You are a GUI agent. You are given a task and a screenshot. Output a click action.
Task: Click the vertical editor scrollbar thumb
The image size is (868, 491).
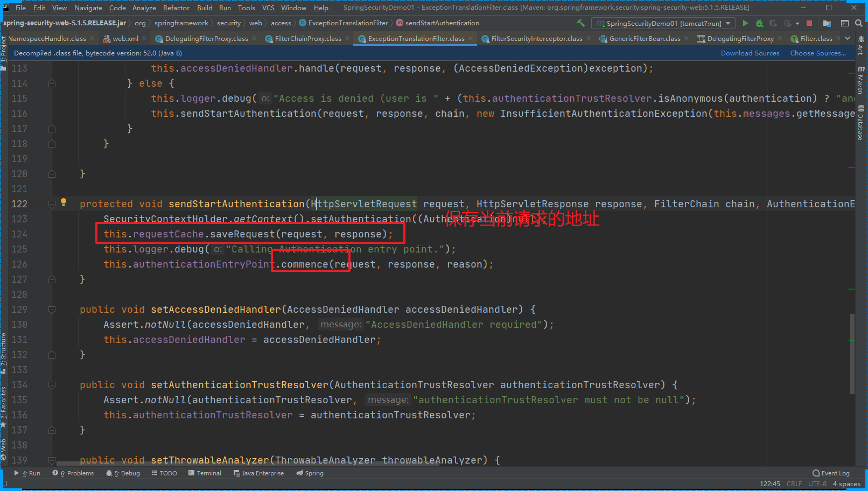(x=852, y=353)
